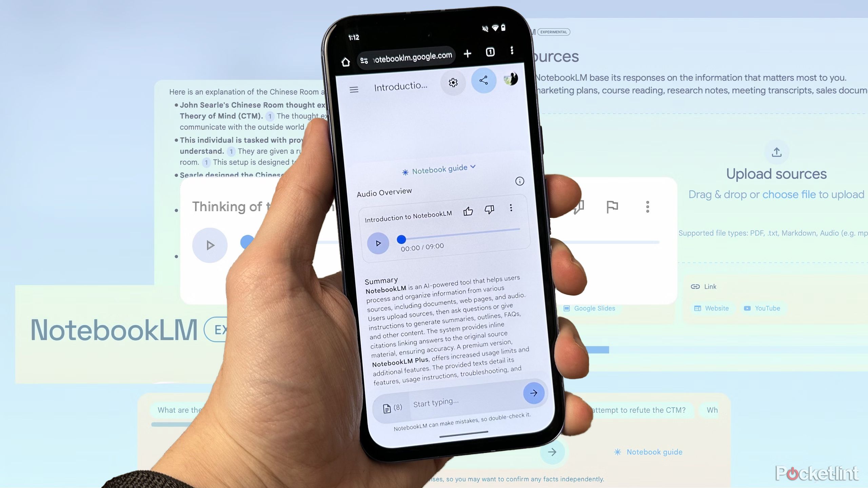Click the three-dot overflow menu in browser
Image resolution: width=868 pixels, height=488 pixels.
point(512,51)
